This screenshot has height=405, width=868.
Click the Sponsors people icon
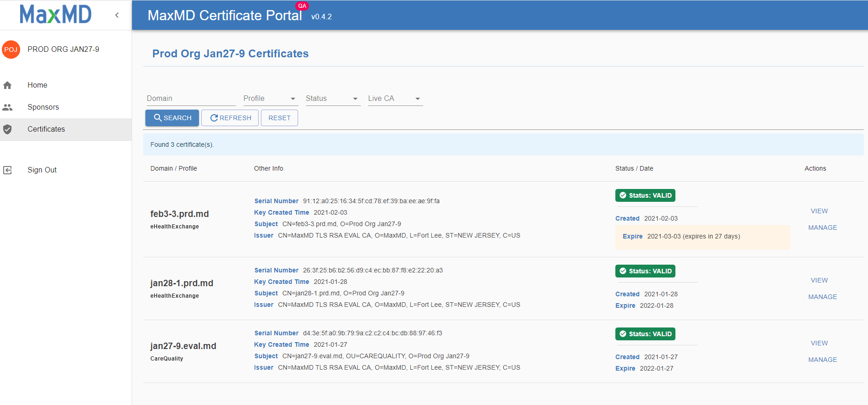tap(7, 107)
